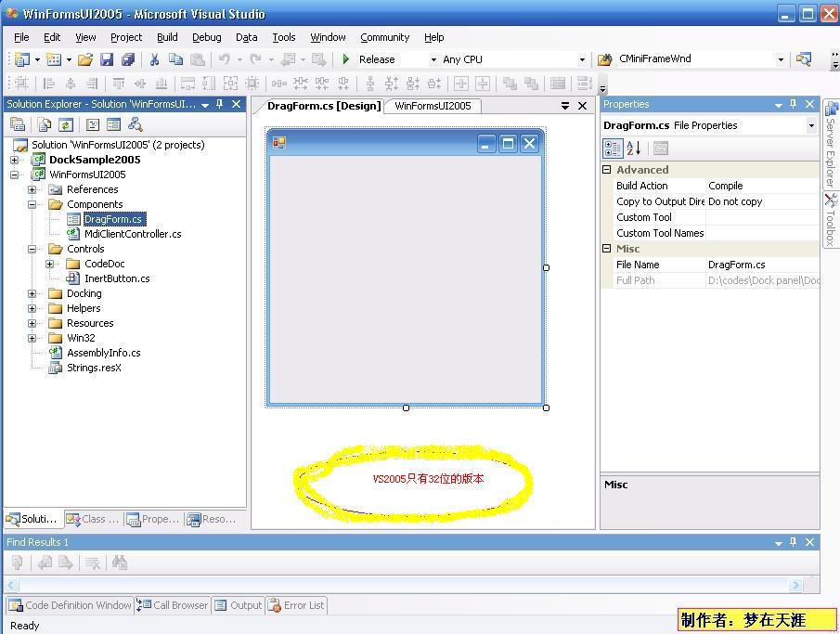Click the Undo arrow icon
The height and width of the screenshot is (634, 840).
(x=225, y=59)
